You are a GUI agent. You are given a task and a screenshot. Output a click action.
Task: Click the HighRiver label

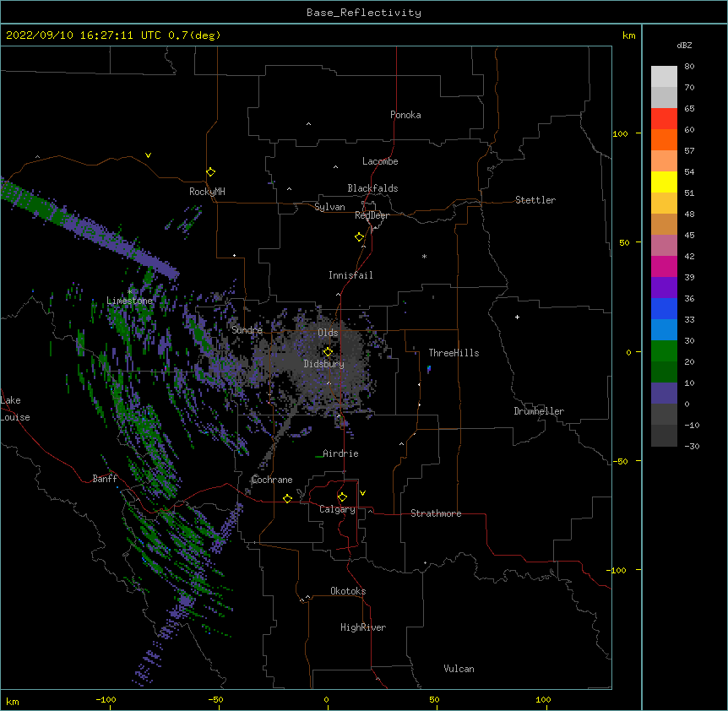tap(363, 627)
